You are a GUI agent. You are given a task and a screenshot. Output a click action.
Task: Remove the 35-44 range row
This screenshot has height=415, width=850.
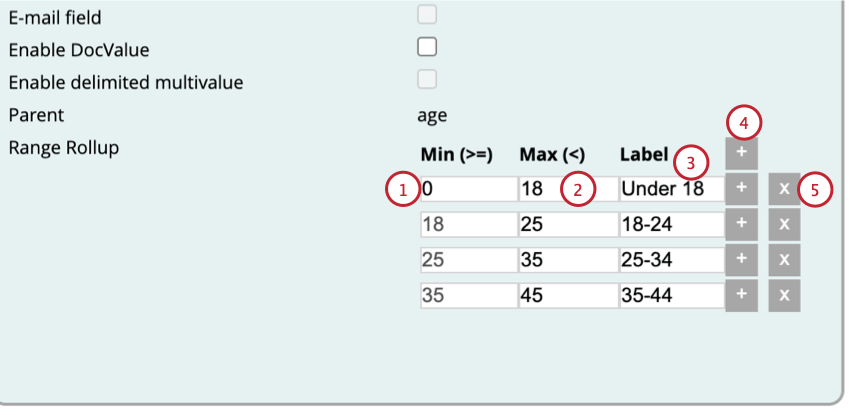point(784,296)
